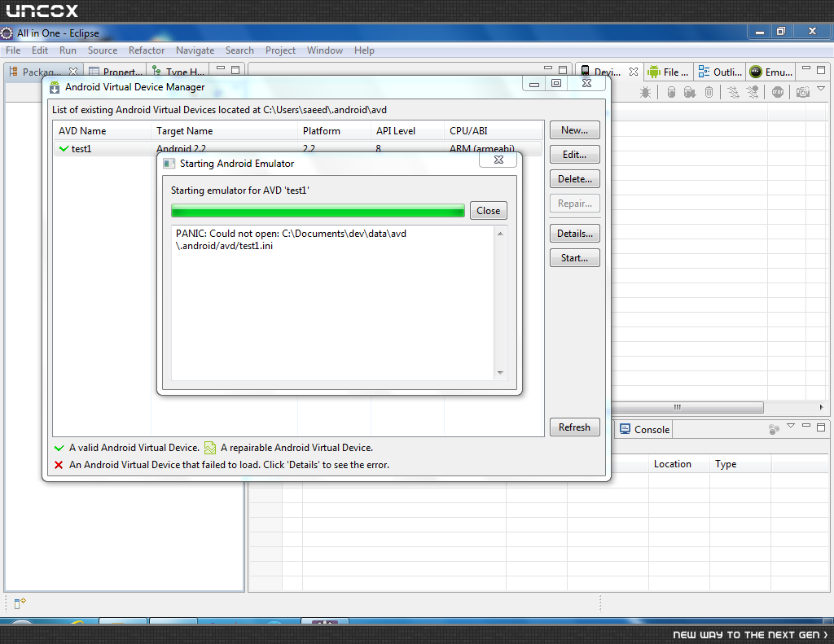Click the green emulator start progress bar
This screenshot has width=834, height=644.
318,211
